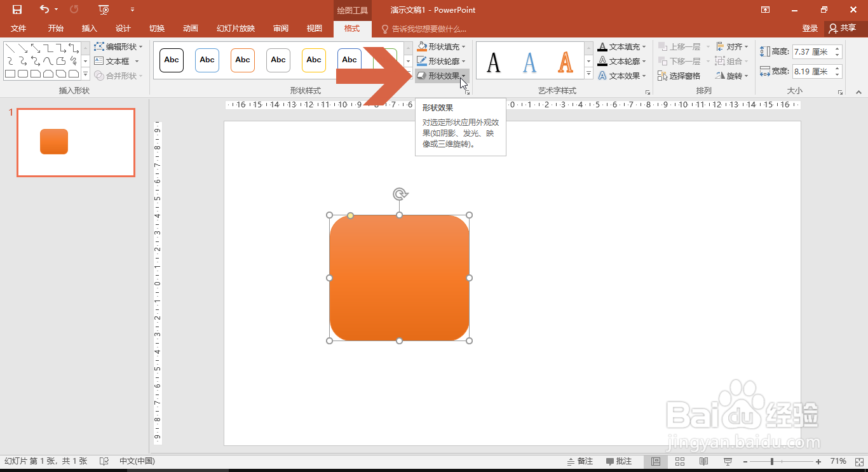Open 选择窗格 selection pane
Viewport: 868px width, 472px height.
pyautogui.click(x=679, y=76)
